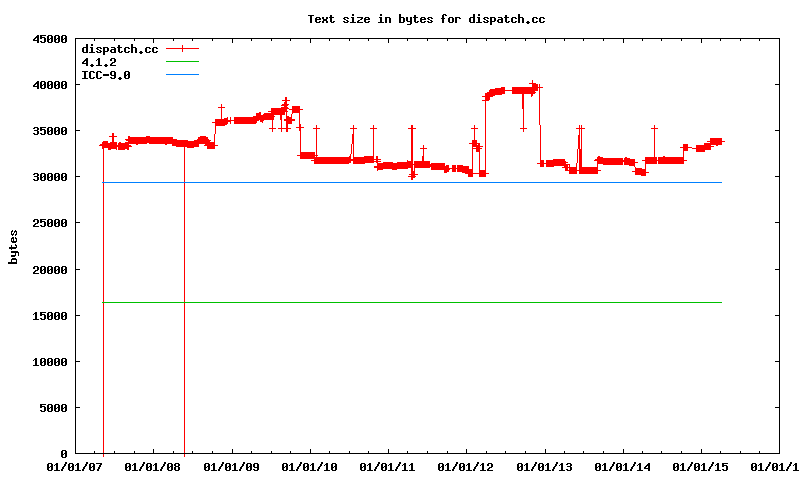Select the dispatch.cc legend label
This screenshot has width=800, height=480.
[x=119, y=48]
